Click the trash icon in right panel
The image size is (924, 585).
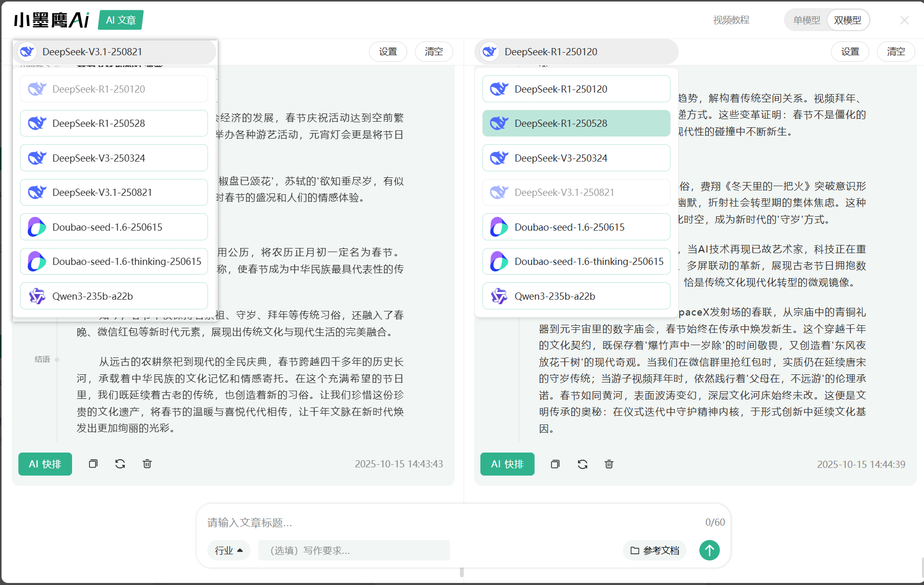coord(609,464)
